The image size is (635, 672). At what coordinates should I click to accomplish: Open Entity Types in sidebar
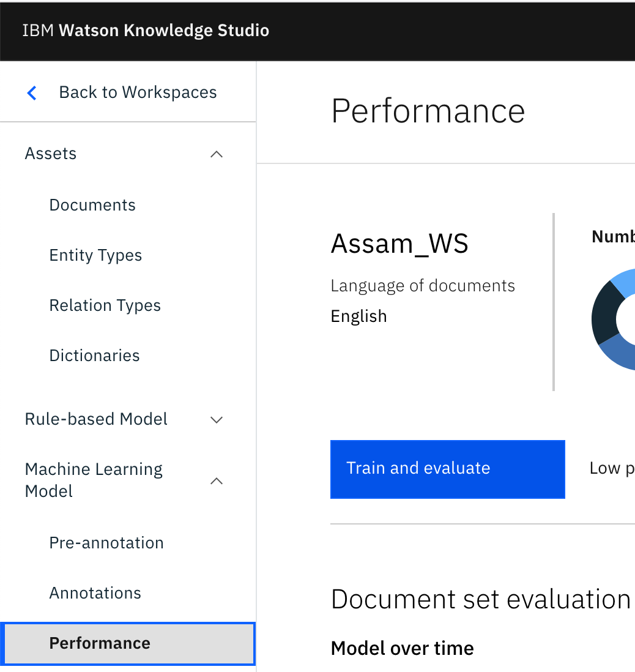[95, 255]
